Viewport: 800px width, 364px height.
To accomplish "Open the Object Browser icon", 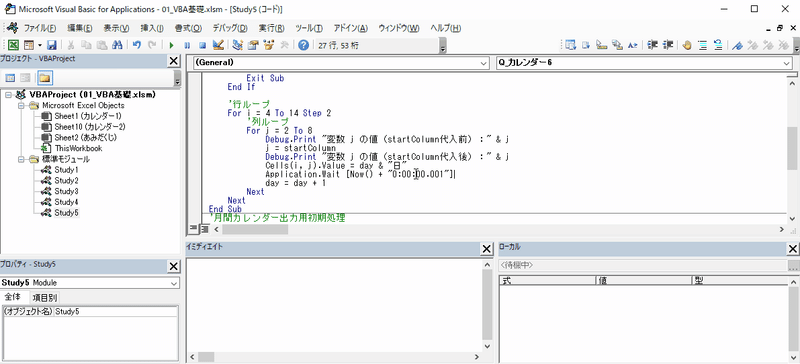I will [268, 45].
